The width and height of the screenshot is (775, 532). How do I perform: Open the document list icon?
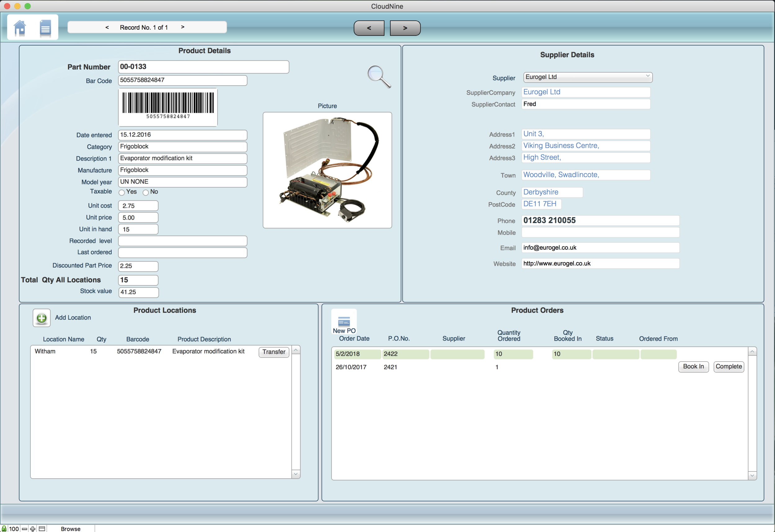click(x=45, y=28)
